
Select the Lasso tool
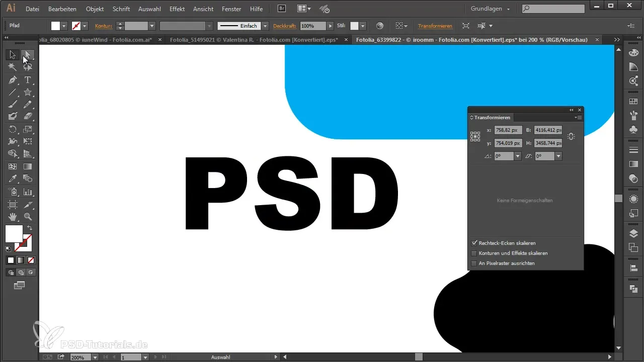pos(28,66)
